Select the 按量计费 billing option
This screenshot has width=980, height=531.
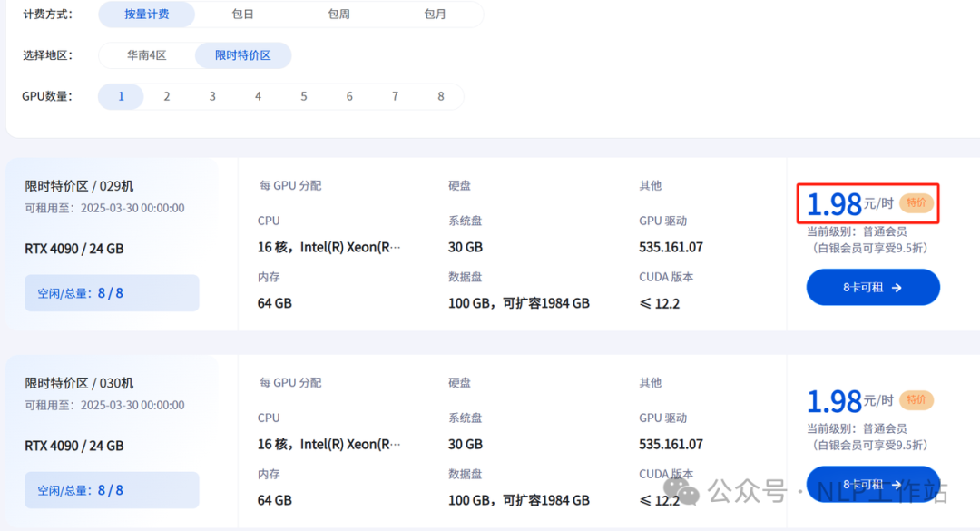coord(146,15)
